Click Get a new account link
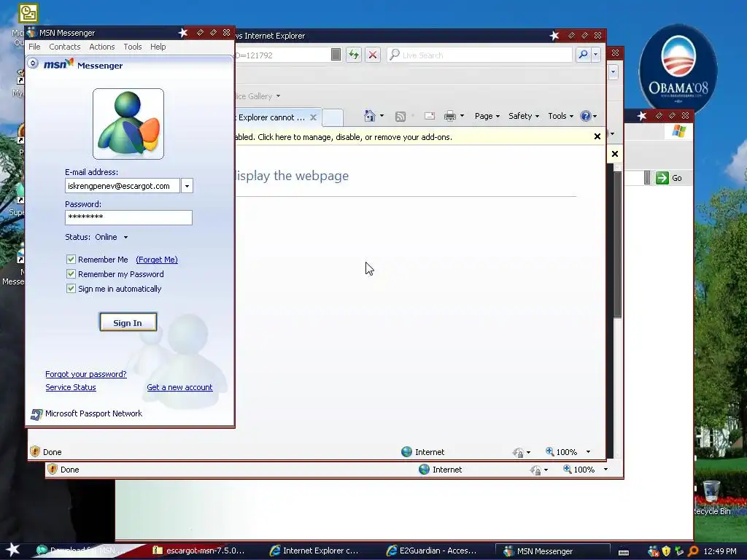 click(x=179, y=388)
